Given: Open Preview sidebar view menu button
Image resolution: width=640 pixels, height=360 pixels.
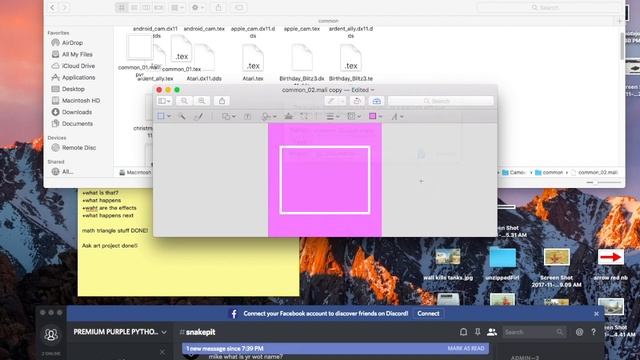Looking at the screenshot, I should [x=164, y=101].
